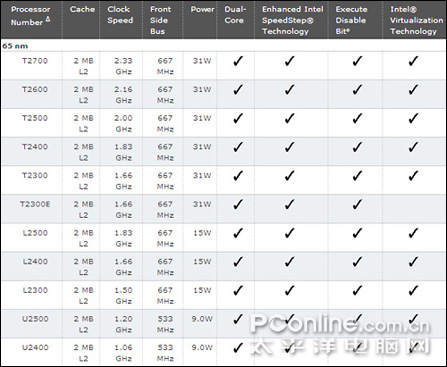Click the 2.16 GHz clock speed cell
Image resolution: width=447 pixels, height=367 pixels.
(123, 95)
